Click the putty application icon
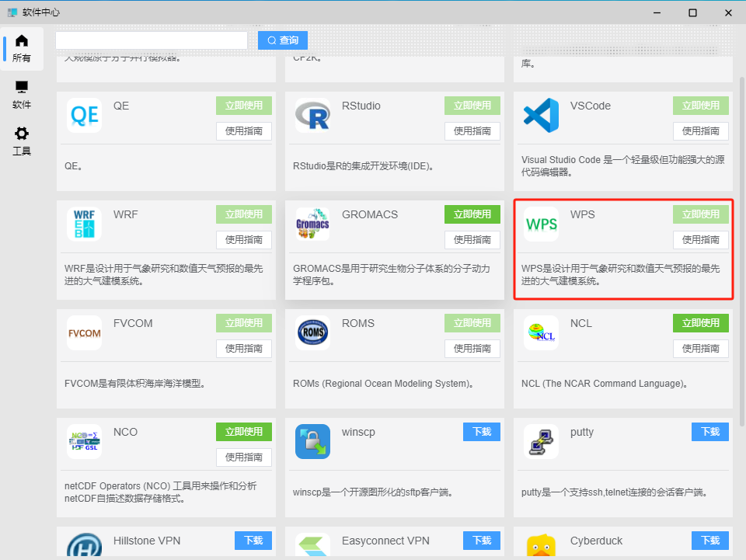 [541, 442]
